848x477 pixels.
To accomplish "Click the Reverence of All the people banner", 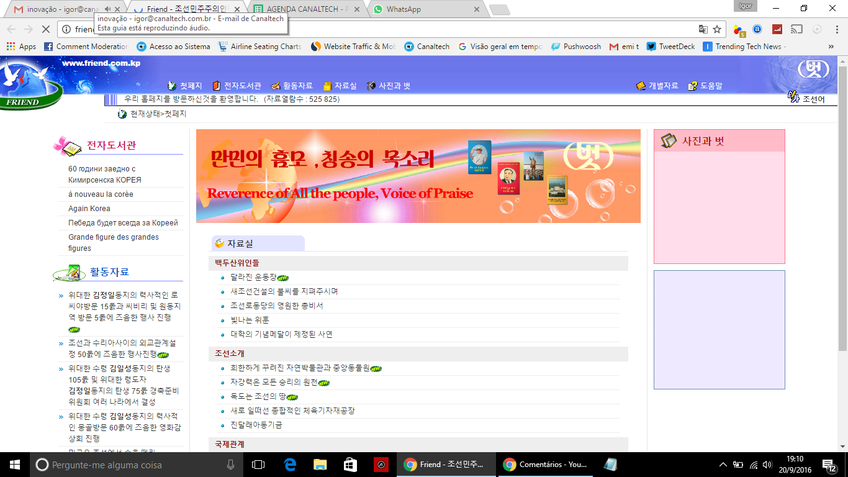I will pyautogui.click(x=418, y=176).
